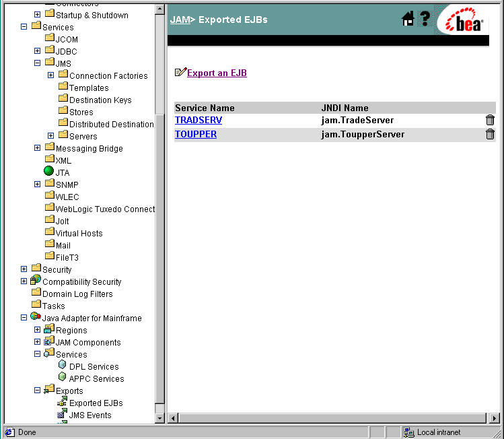Screen dimensions: 504x439
Task: Click the green JTA globe icon
Action: (48, 172)
